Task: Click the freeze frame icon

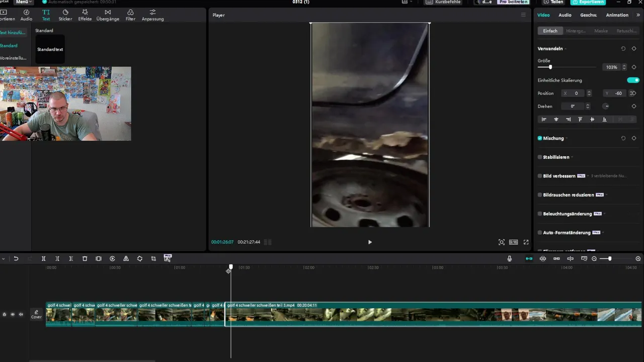Action: pyautogui.click(x=99, y=258)
